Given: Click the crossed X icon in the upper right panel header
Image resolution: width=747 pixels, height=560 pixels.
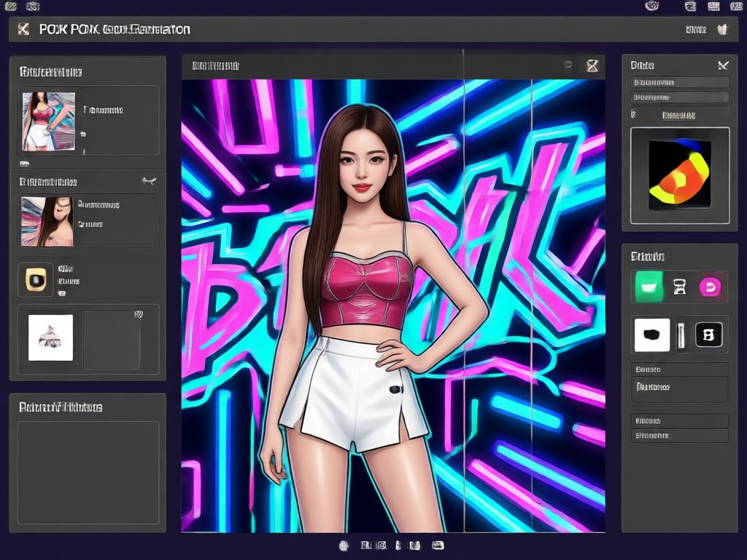Looking at the screenshot, I should coord(723,65).
